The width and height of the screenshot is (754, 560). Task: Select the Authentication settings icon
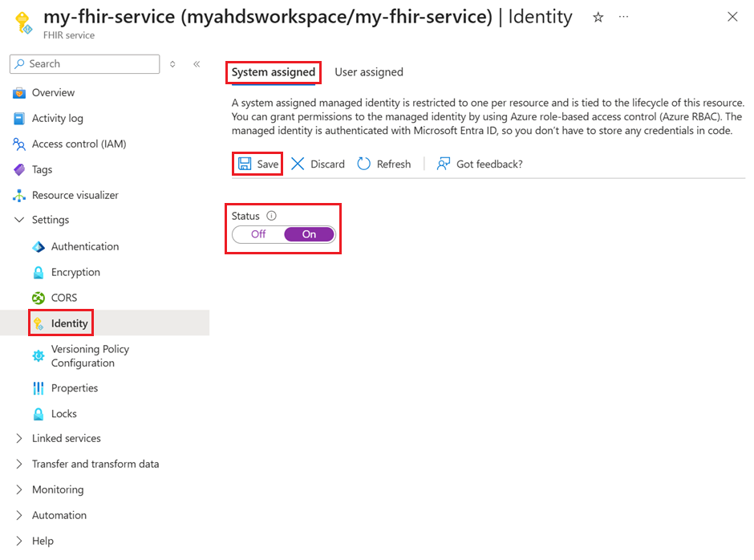39,246
